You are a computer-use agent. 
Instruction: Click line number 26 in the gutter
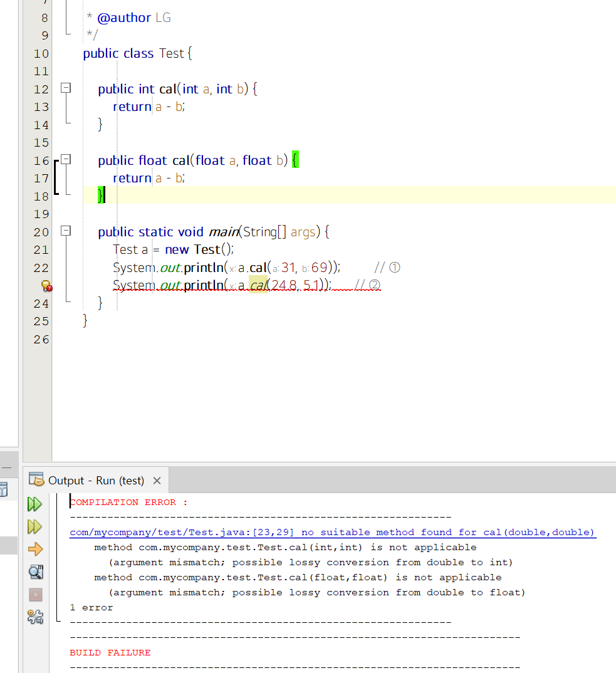(x=41, y=340)
